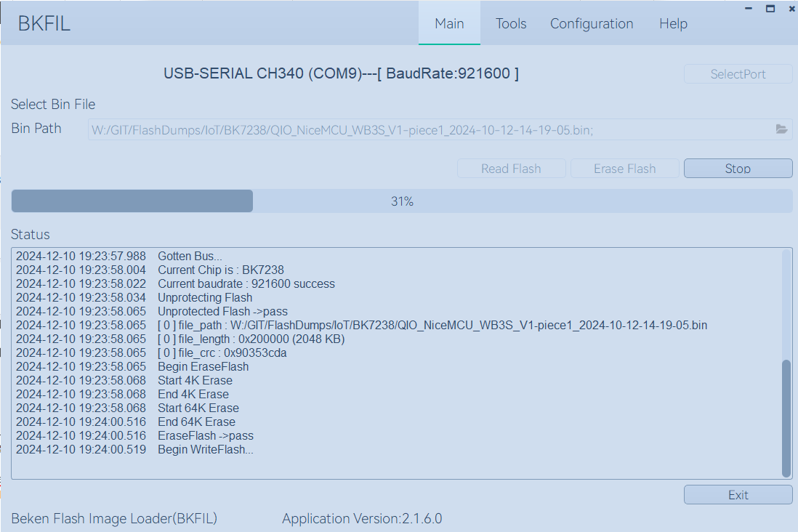The width and height of the screenshot is (798, 532).
Task: Open the Help tab
Action: coord(673,23)
